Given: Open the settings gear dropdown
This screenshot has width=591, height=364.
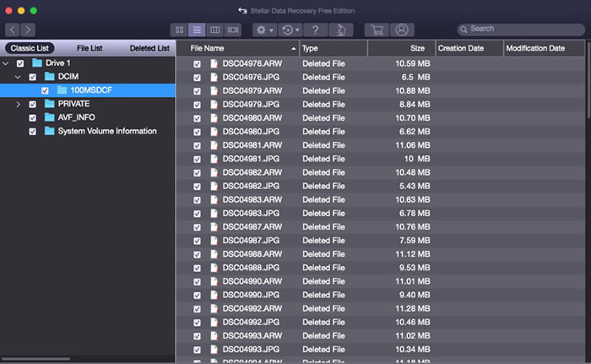Looking at the screenshot, I should 264,30.
